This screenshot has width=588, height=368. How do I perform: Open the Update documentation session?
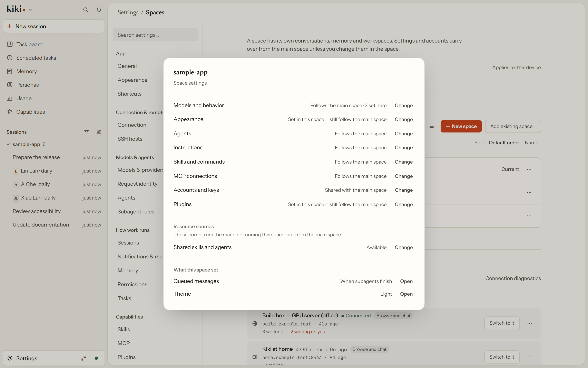point(54,225)
